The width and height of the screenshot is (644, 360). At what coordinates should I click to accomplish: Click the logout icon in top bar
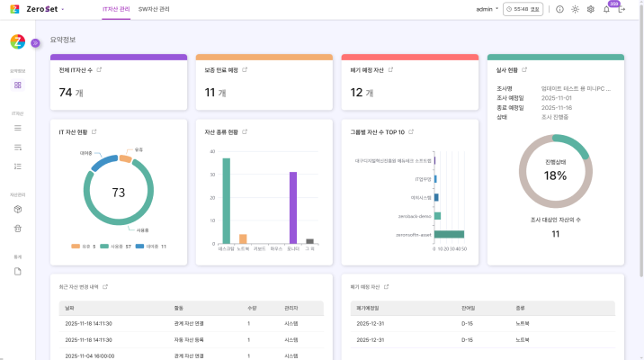click(622, 9)
